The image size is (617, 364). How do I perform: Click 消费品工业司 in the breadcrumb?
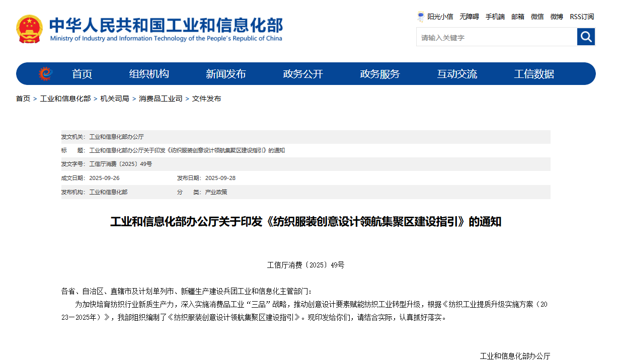tap(161, 99)
